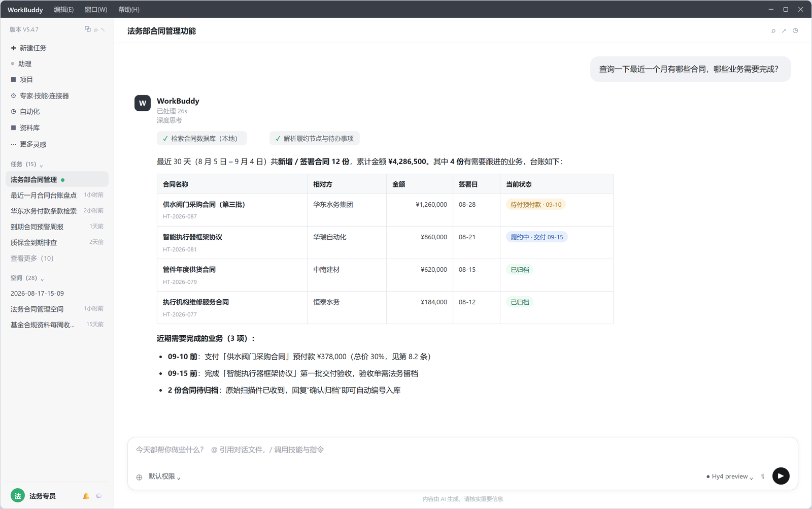The height and width of the screenshot is (509, 812).
Task: Open the Hy4 preview model dropdown
Action: point(729,476)
